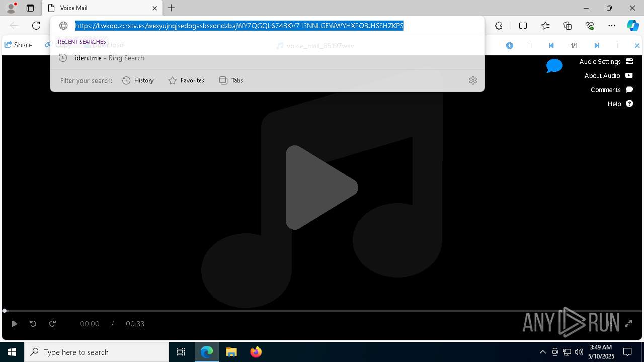644x362 pixels.
Task: Click the blue info icon
Action: point(510,45)
